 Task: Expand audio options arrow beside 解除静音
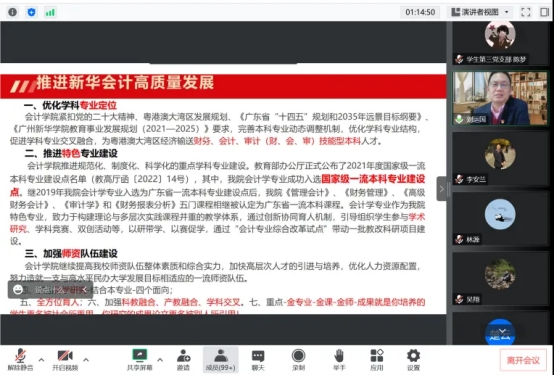coord(41,360)
